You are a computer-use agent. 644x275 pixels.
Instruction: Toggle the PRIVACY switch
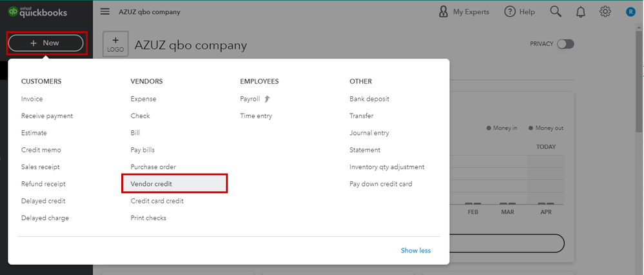[565, 44]
